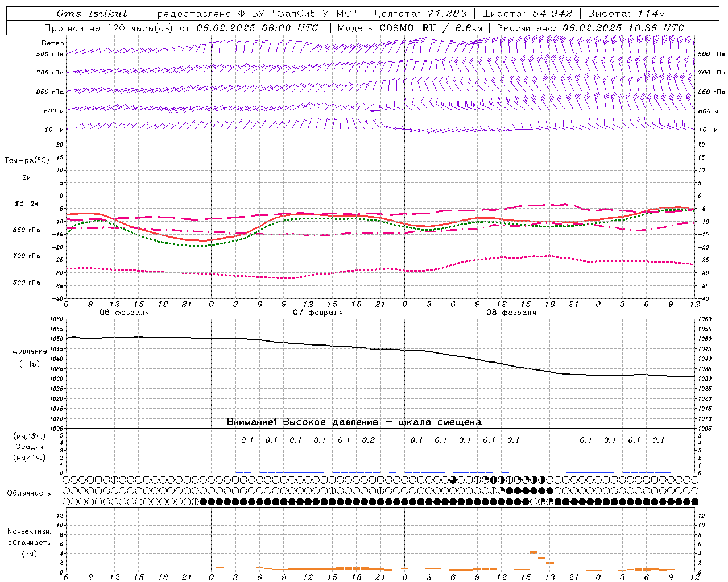Click the Долгота: 71.283 header field
Image resolution: width=728 pixels, height=582 pixels.
[420, 14]
